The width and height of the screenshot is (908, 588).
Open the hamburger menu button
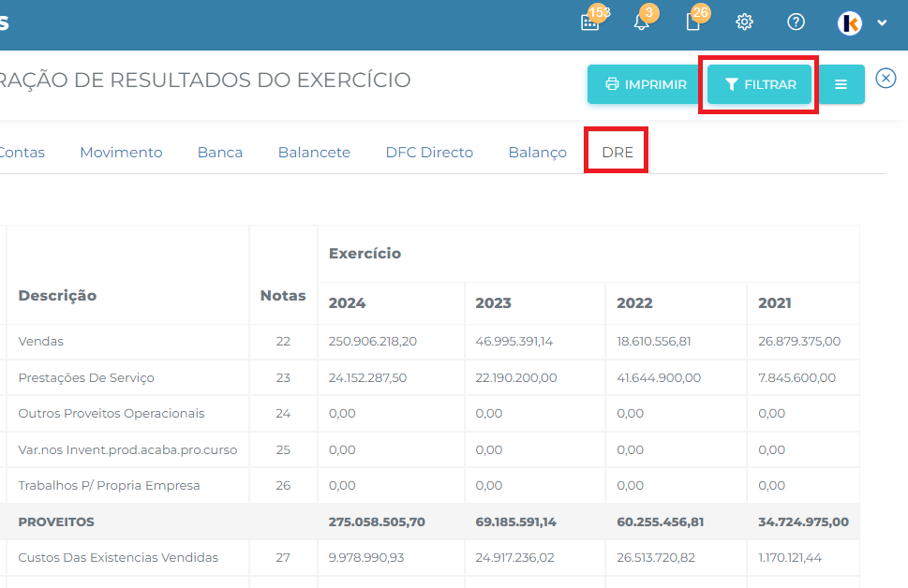(x=841, y=84)
